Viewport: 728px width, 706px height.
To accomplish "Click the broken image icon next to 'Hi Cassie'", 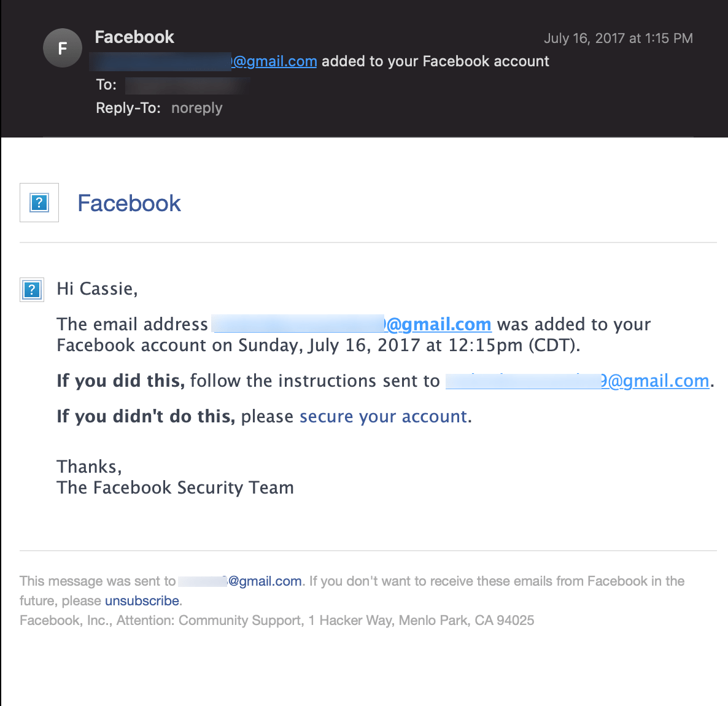I will point(31,289).
